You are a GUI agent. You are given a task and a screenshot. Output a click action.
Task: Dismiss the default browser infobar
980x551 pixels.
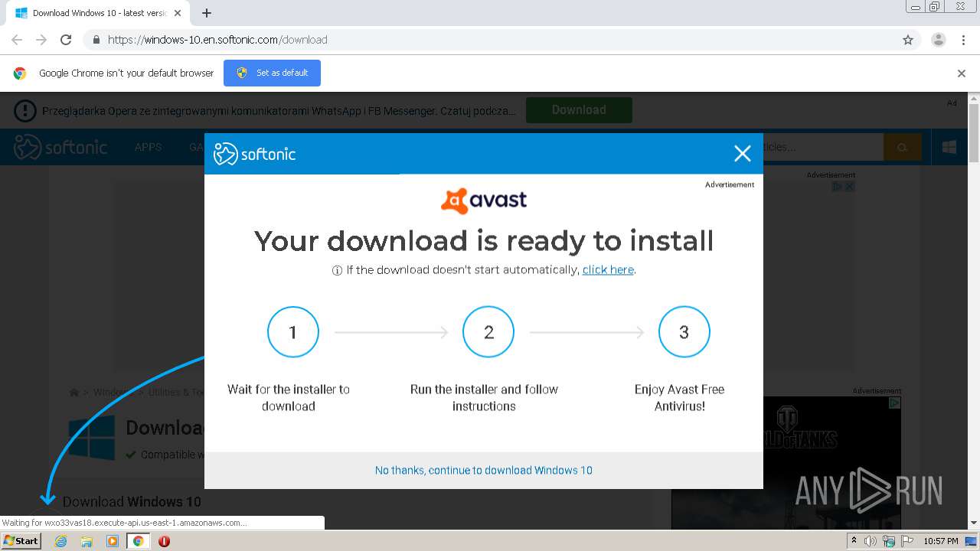tap(962, 73)
